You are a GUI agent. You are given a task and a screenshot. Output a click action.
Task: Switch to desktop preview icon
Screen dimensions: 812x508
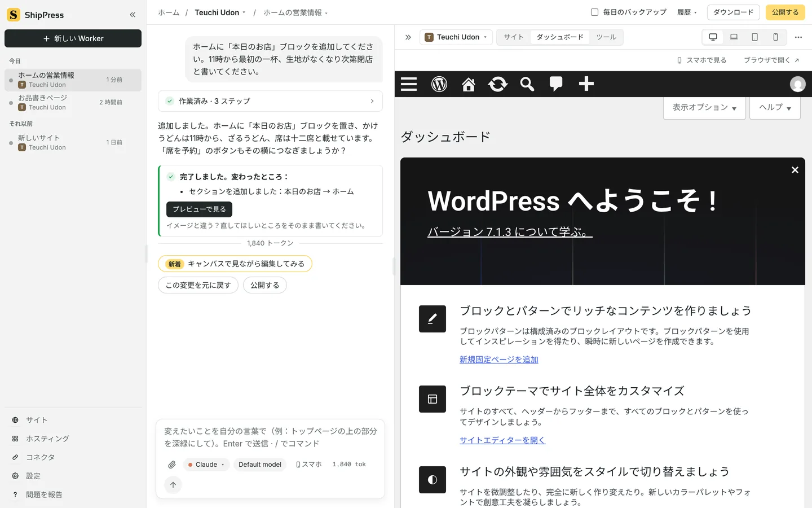coord(713,37)
